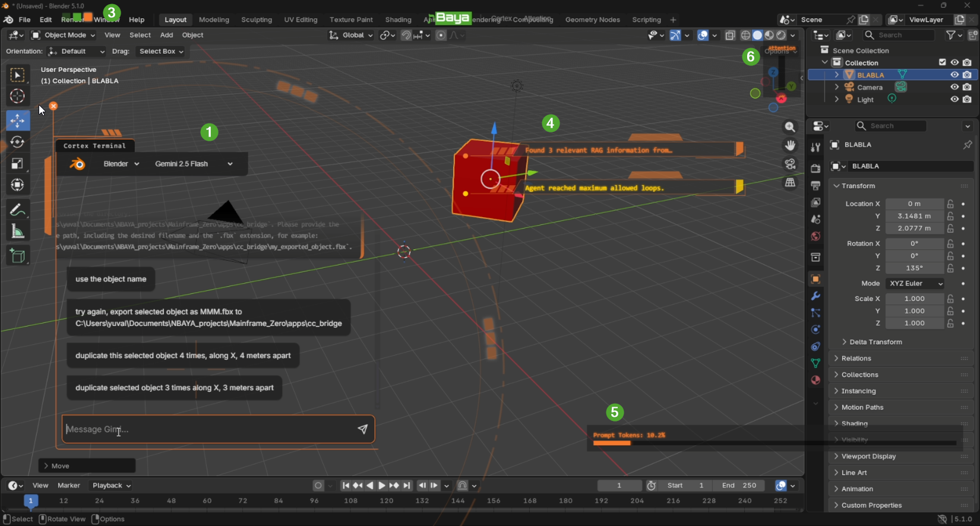Open the Scene properties tab
This screenshot has width=980, height=526.
815,219
